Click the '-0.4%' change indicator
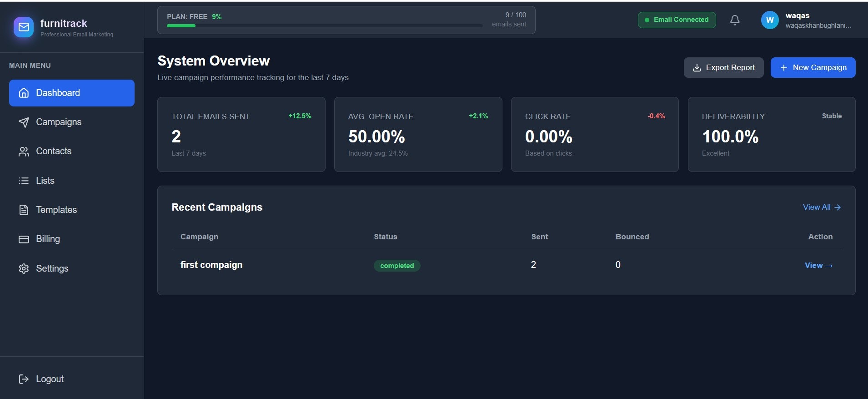 (x=656, y=116)
